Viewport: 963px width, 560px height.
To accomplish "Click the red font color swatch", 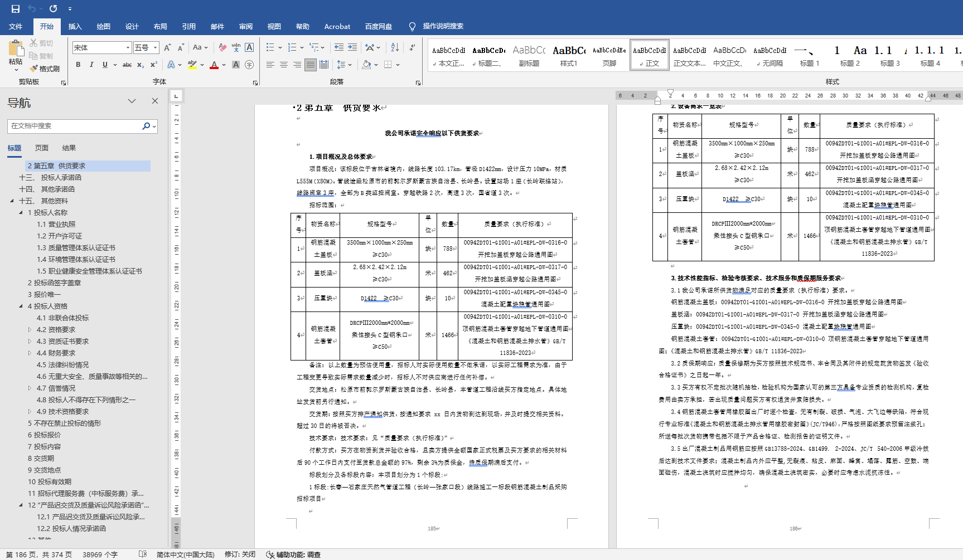I will [x=214, y=65].
